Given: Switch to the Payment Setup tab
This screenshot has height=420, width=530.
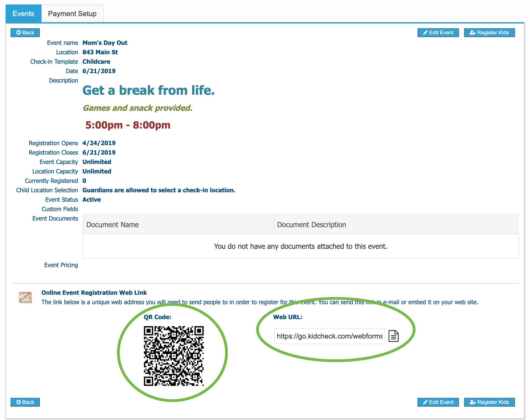Looking at the screenshot, I should tap(72, 14).
